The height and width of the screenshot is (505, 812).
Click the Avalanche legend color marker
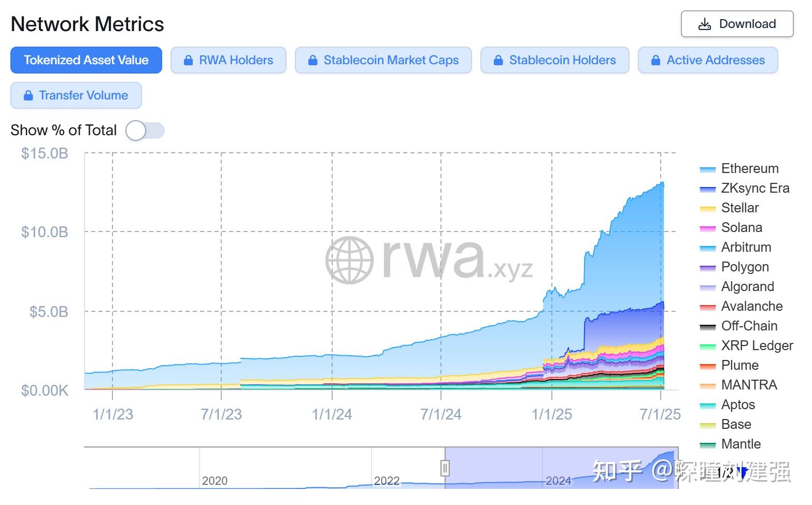click(x=708, y=307)
